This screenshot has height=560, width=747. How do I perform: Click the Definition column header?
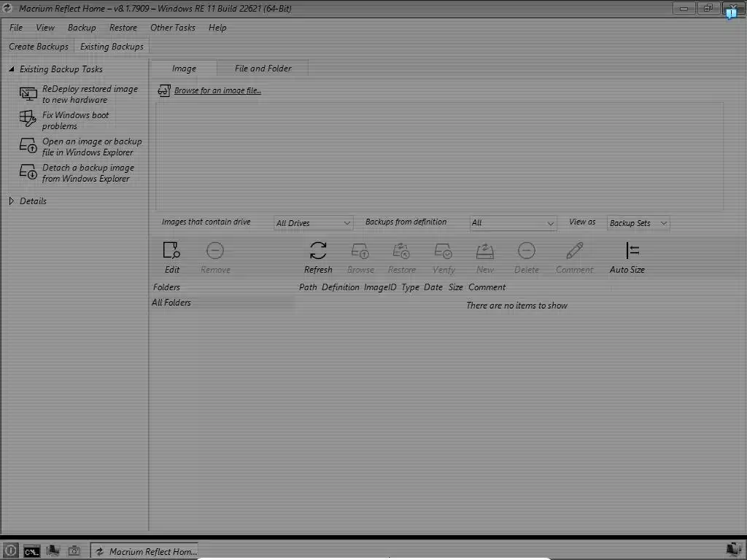tap(340, 287)
